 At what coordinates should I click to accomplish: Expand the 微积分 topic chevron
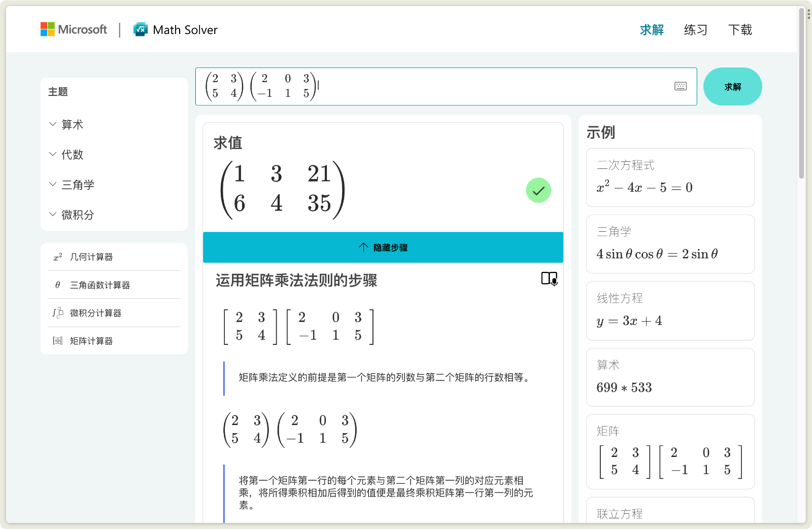tap(53, 215)
